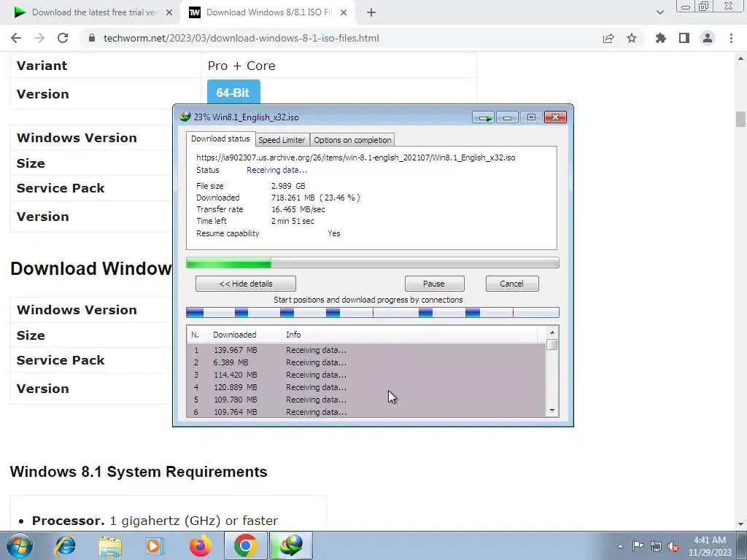Select connection row 5 with 109.780 MB
747x560 pixels.
click(x=366, y=400)
